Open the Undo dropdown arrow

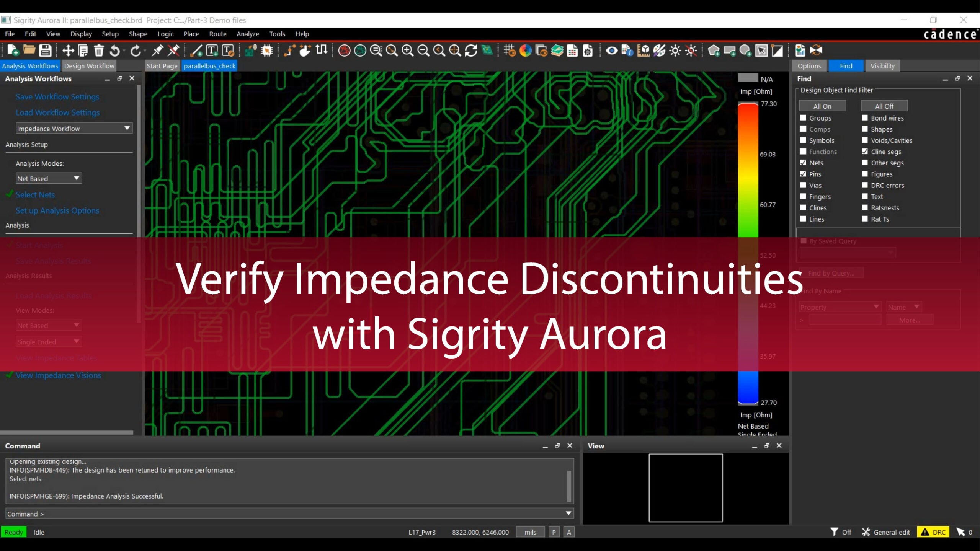(124, 51)
